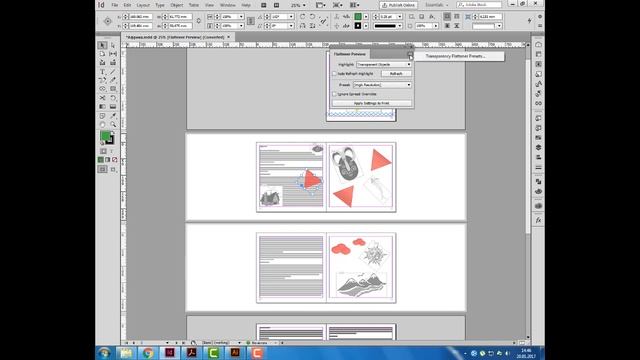This screenshot has height=360, width=640.
Task: Open the Links panel icon in dock
Action: point(538,103)
